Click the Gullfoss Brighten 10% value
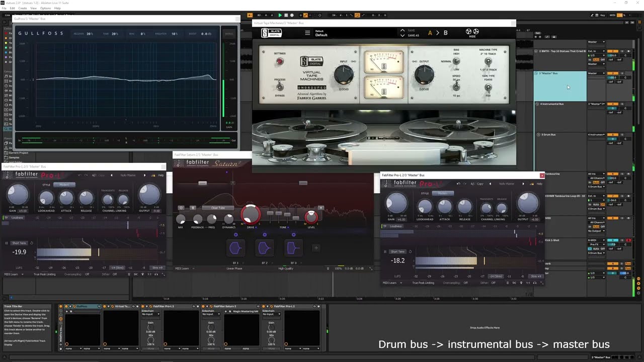 pos(174,34)
